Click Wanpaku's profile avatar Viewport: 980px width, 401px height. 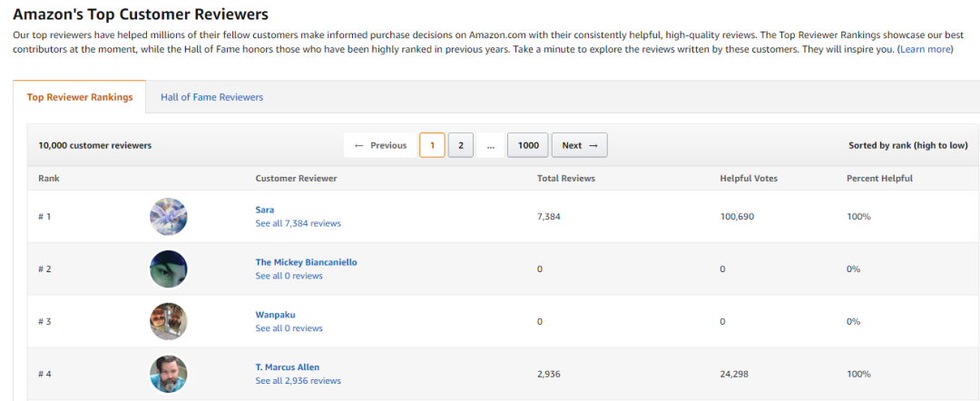[168, 321]
